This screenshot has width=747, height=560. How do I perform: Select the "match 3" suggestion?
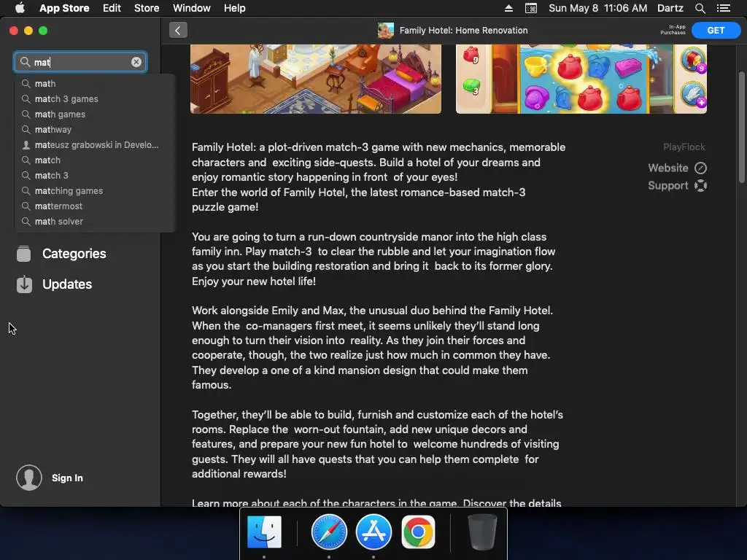tap(96, 176)
